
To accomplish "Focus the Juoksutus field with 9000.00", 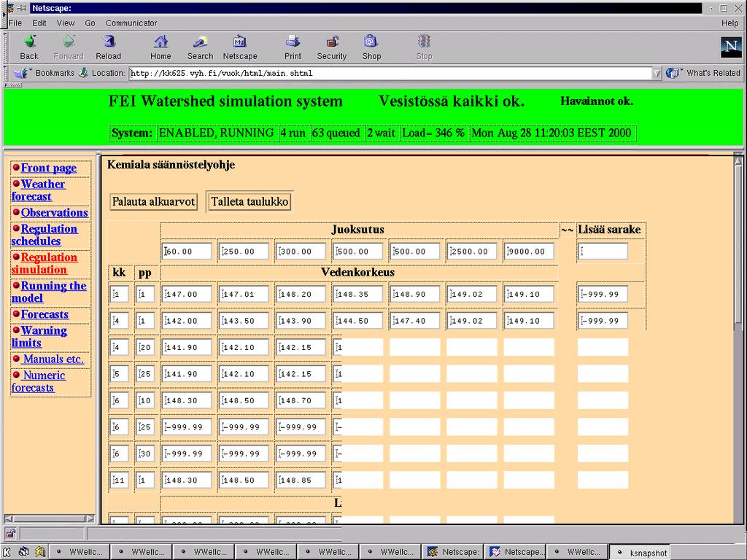I will click(530, 252).
